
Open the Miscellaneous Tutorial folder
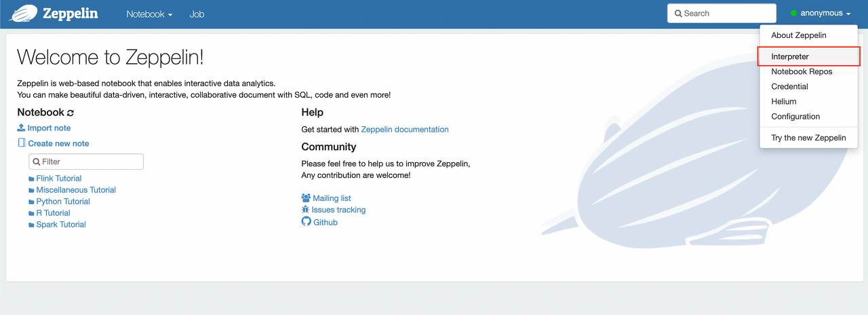(x=76, y=190)
